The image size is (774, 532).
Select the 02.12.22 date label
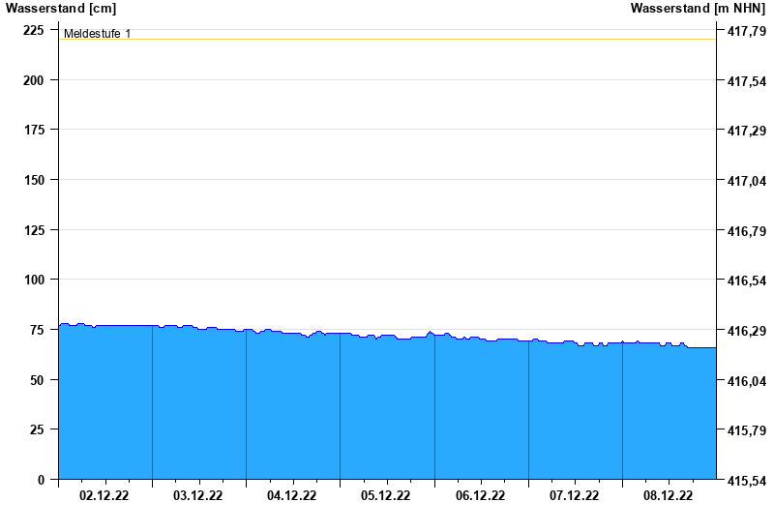(104, 495)
